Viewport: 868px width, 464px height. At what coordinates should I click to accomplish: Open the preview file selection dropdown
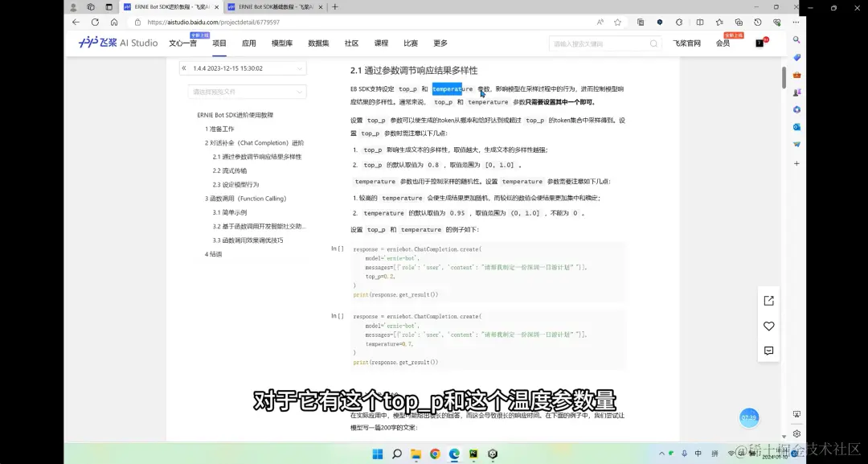tap(247, 92)
